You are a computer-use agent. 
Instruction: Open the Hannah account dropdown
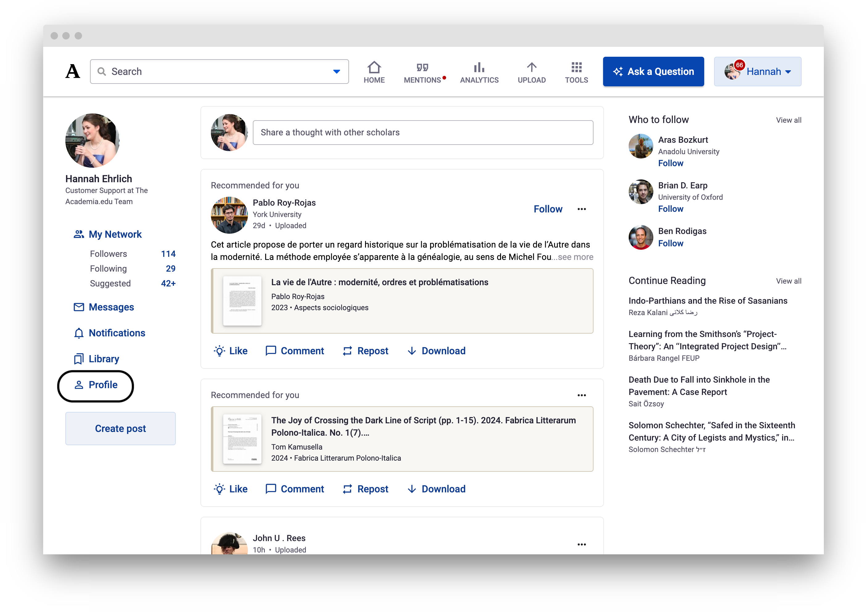[x=758, y=71]
